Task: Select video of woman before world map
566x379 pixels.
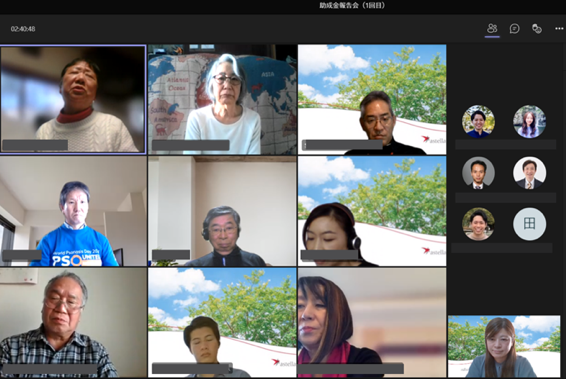Action: pos(222,100)
